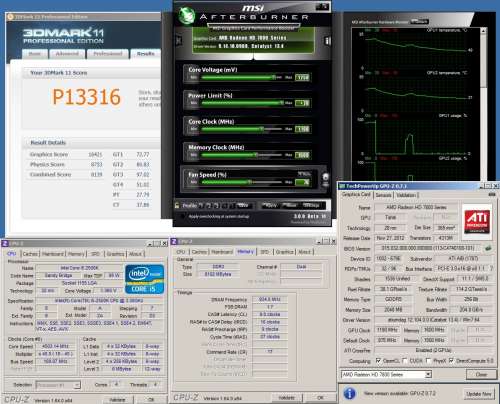Toggle the CUDA checkbox in GPU-Z
The image size is (500, 404).
click(405, 361)
